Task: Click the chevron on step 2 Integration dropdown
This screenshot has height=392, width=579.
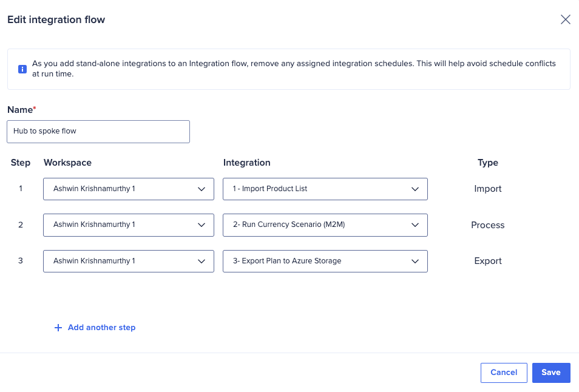Action: (416, 225)
